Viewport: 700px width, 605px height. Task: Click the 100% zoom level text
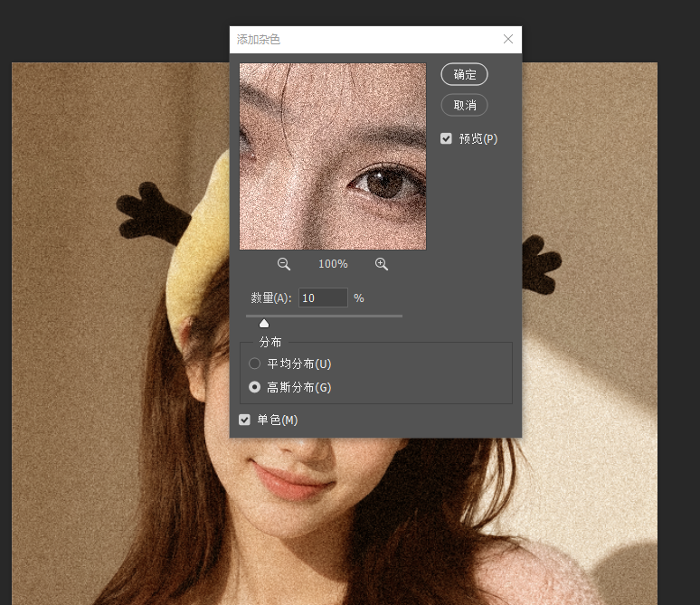(x=333, y=264)
